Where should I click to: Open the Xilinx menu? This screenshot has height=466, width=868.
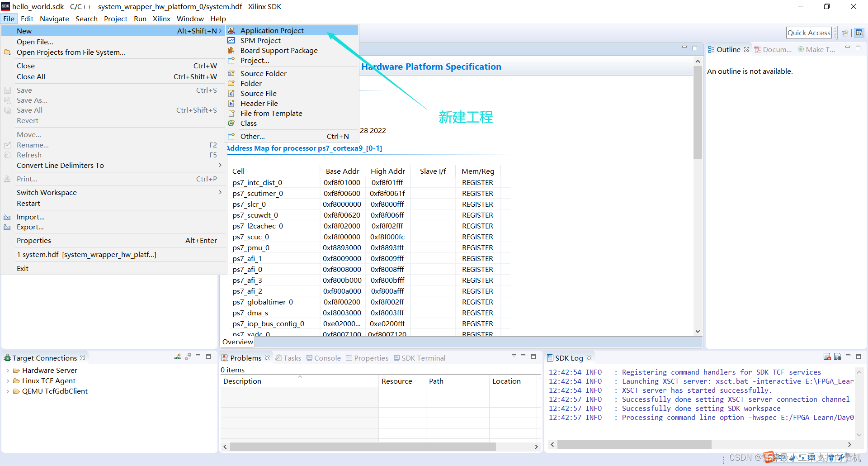point(161,19)
